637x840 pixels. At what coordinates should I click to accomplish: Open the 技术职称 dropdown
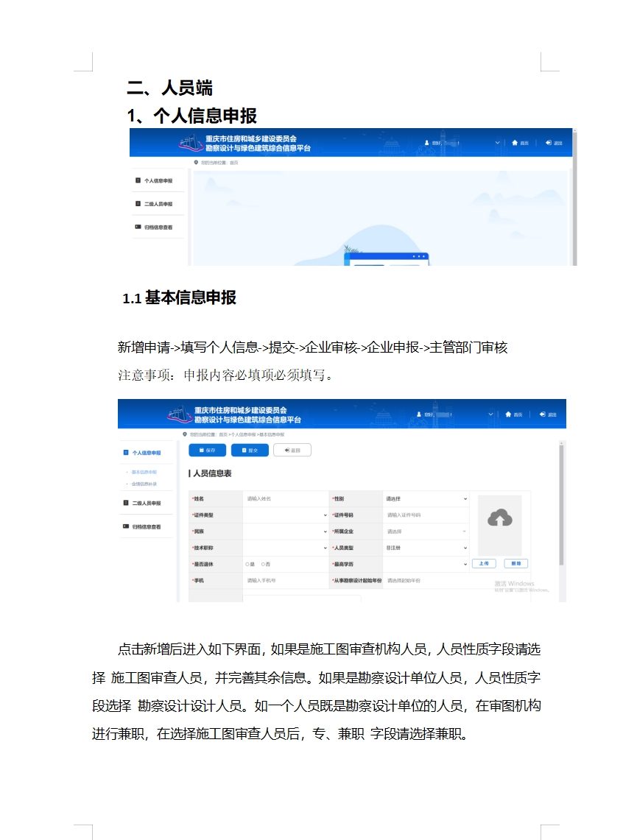click(x=286, y=548)
